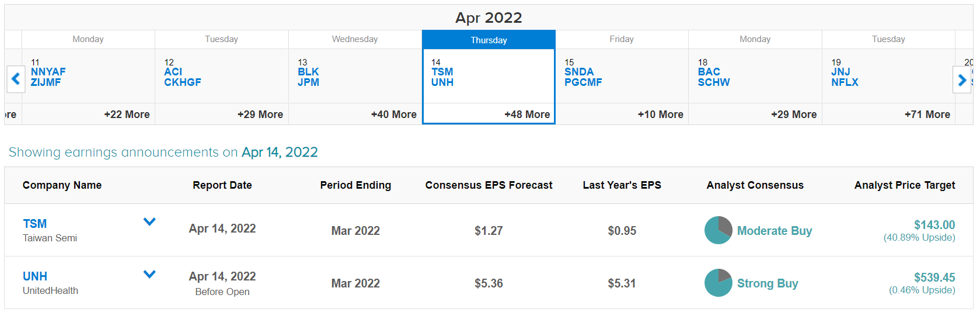
Task: Open JPM ticker in Wednesday column
Action: [x=308, y=82]
